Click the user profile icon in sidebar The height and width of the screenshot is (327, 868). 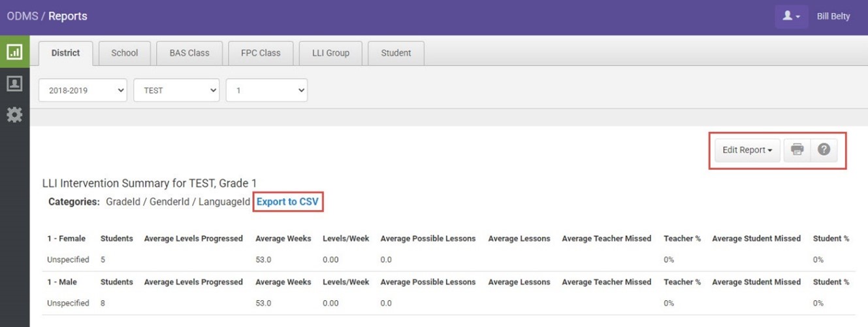coord(14,84)
